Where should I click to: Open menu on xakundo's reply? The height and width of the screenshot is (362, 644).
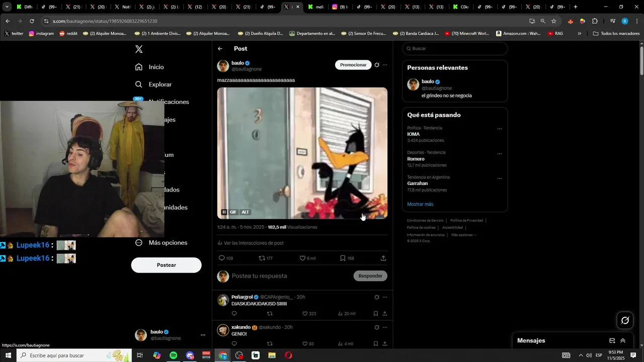pyautogui.click(x=385, y=327)
